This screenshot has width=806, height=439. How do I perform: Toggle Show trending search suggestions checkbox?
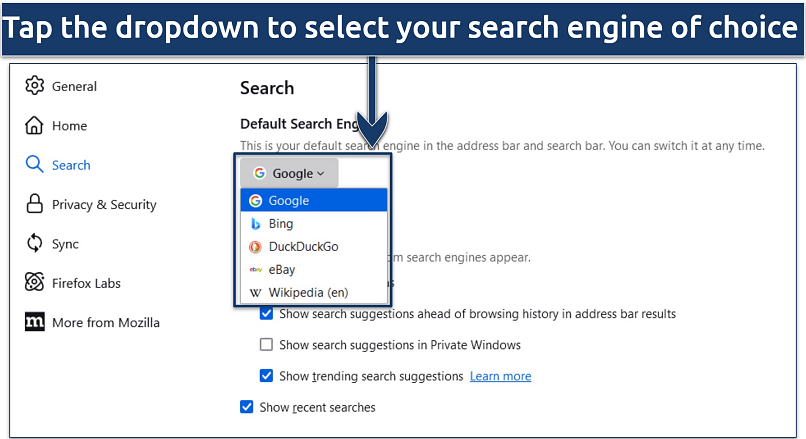point(266,376)
